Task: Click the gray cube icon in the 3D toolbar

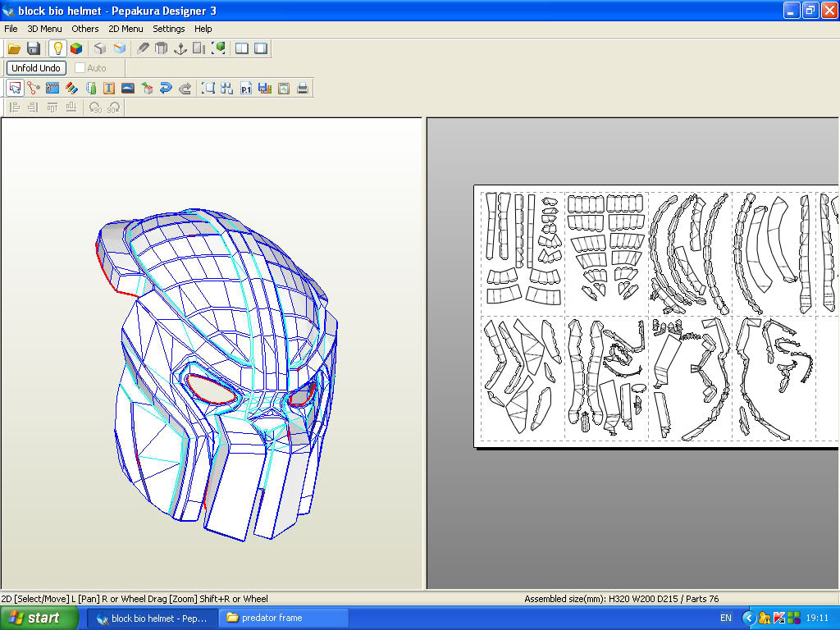Action: click(x=100, y=48)
